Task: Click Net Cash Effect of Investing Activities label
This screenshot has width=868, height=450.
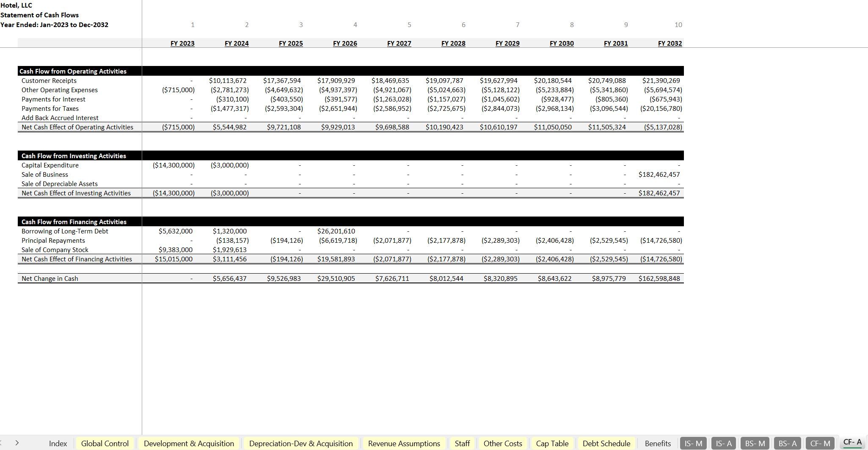Action: pos(76,193)
